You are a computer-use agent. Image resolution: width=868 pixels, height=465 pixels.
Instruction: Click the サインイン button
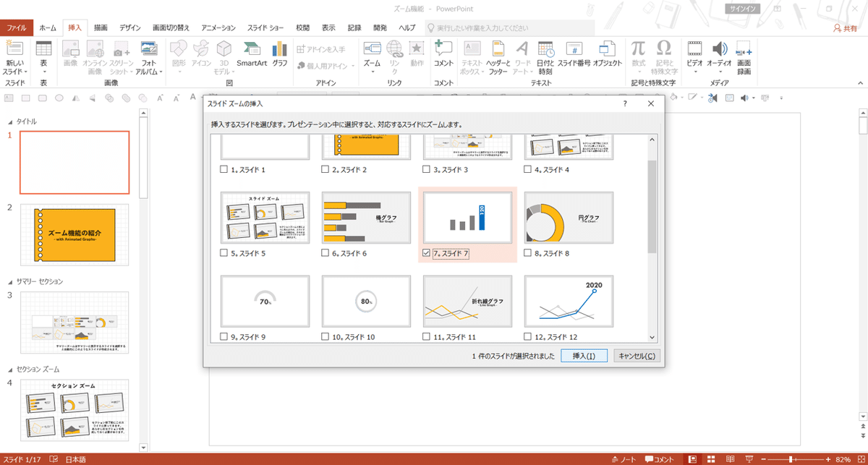pyautogui.click(x=743, y=9)
